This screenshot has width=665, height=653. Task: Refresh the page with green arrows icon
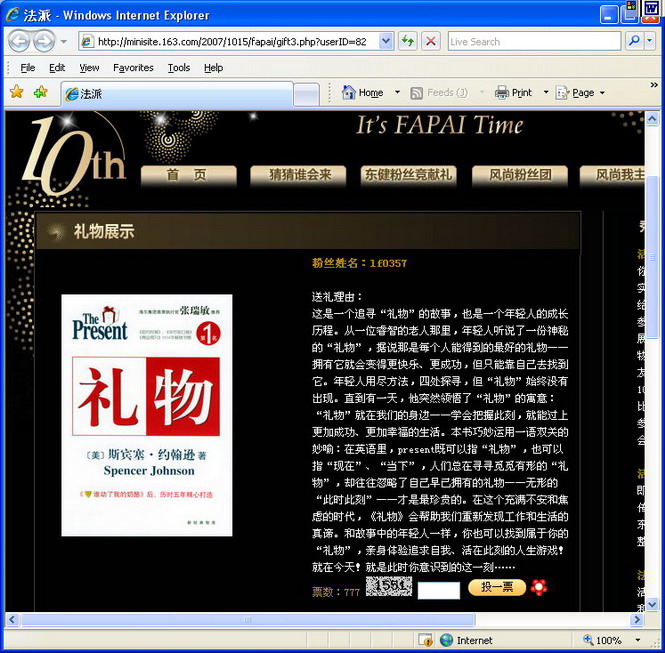[408, 42]
